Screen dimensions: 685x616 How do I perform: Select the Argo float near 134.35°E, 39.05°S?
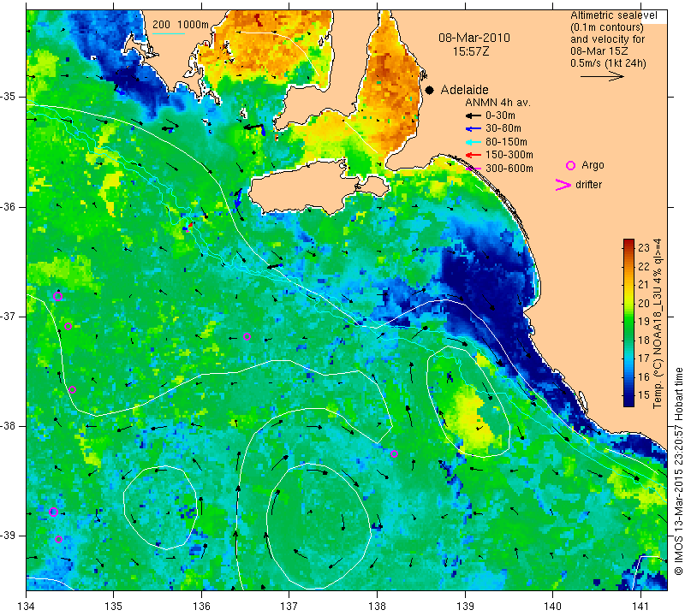[58, 539]
